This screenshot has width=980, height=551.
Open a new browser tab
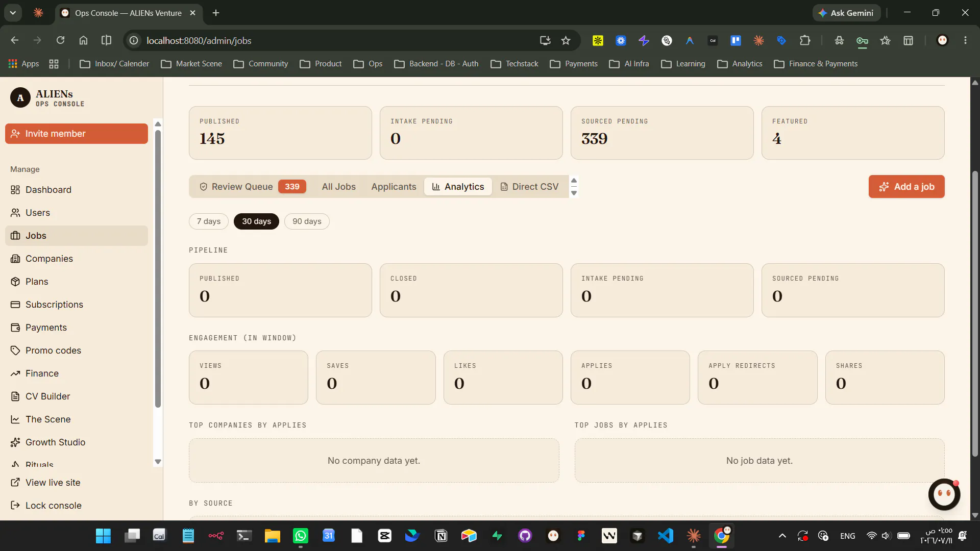216,13
